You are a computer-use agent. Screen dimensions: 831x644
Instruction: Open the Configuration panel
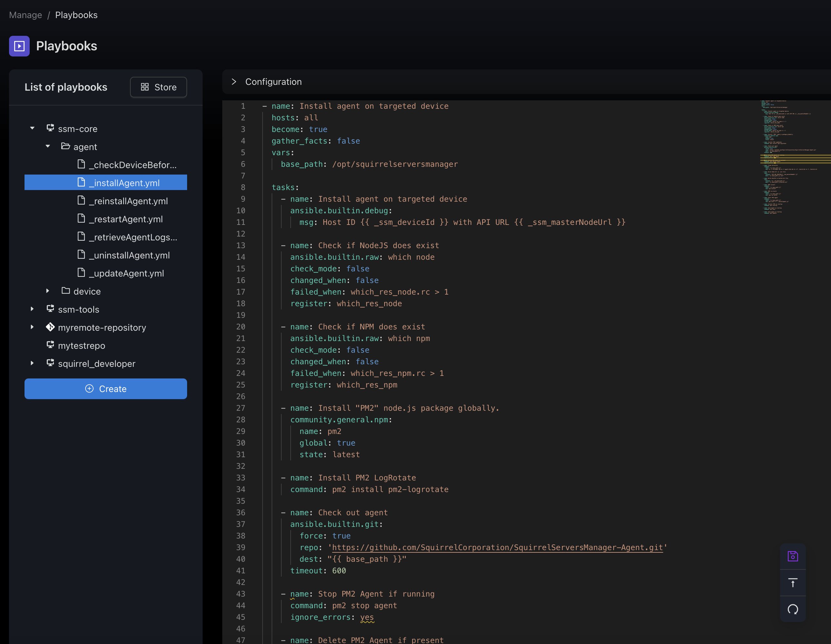click(x=235, y=81)
